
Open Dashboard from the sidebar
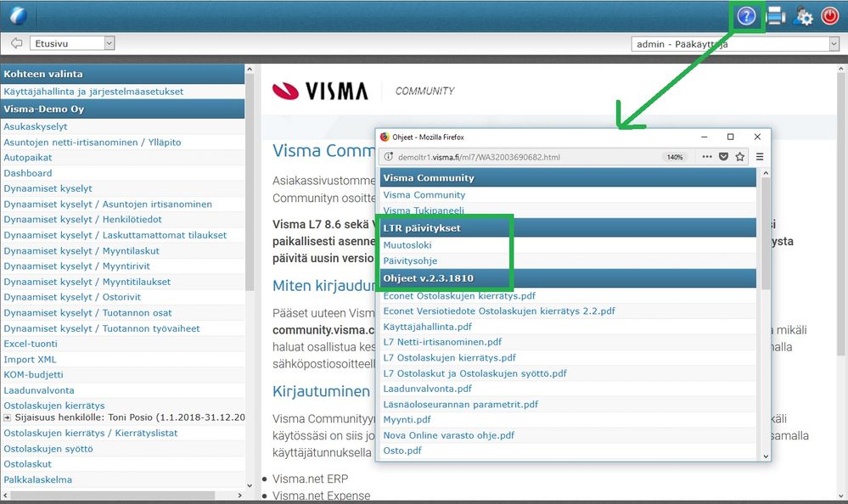pyautogui.click(x=28, y=173)
